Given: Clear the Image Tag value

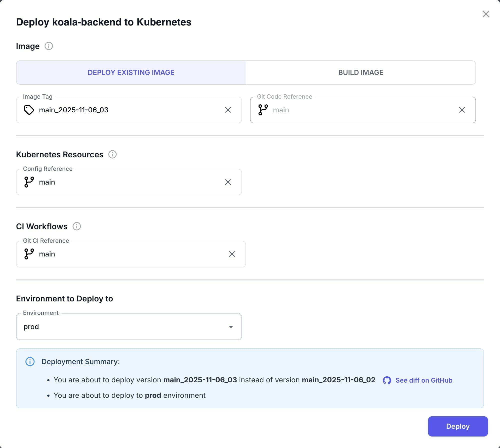Looking at the screenshot, I should (x=228, y=110).
